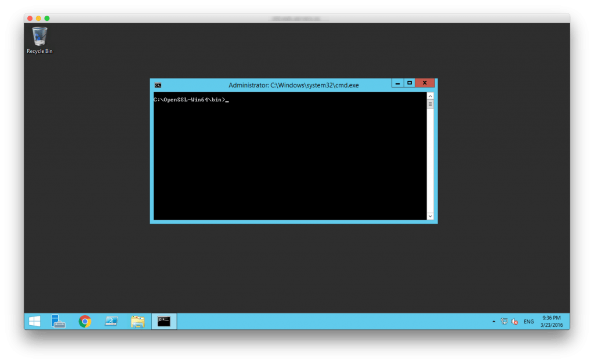Open the Recycle Bin desktop icon
Viewport: 594px width, 364px height.
(x=39, y=39)
